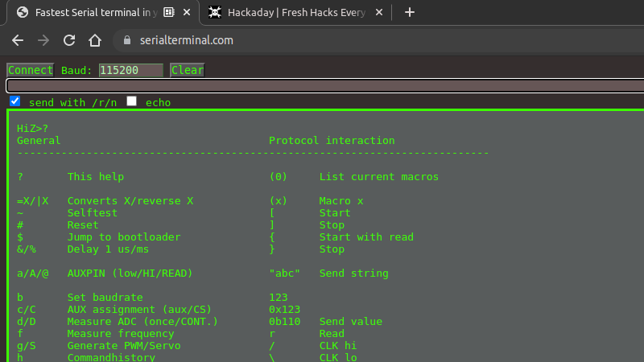This screenshot has width=644, height=362.
Task: Focus the serial command input bar
Action: click(x=322, y=85)
